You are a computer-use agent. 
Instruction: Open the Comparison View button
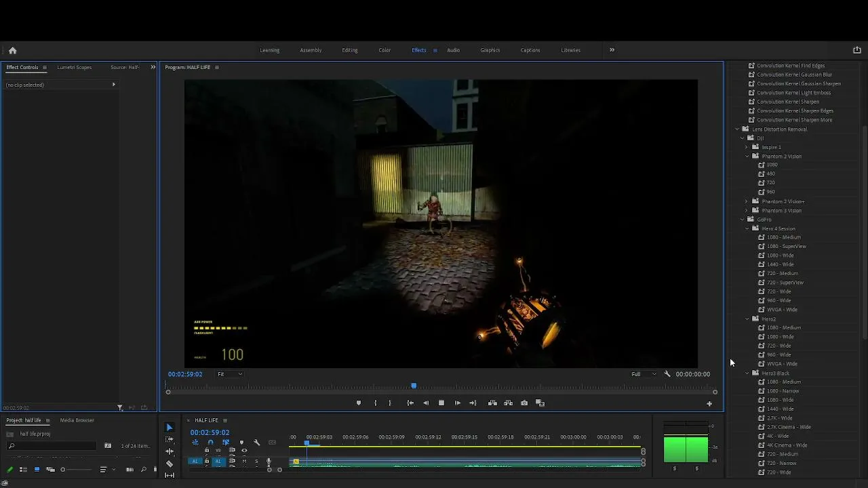540,403
